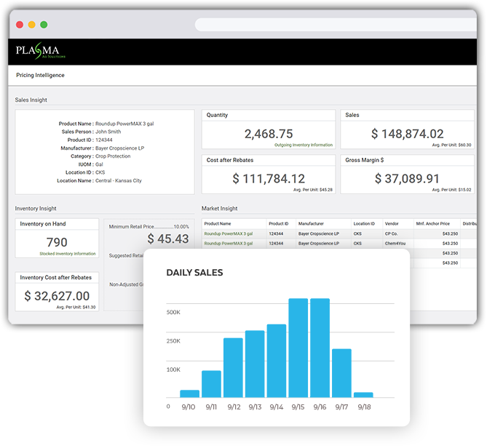Image resolution: width=487 pixels, height=448 pixels.
Task: Click Minimum Retail Price $ 45.43
Action: (x=168, y=239)
